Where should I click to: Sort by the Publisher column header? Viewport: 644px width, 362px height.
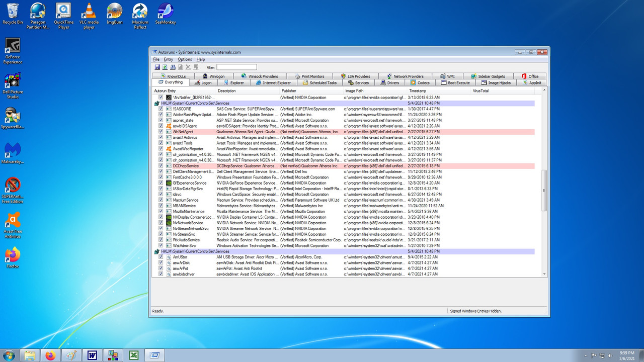(x=311, y=90)
